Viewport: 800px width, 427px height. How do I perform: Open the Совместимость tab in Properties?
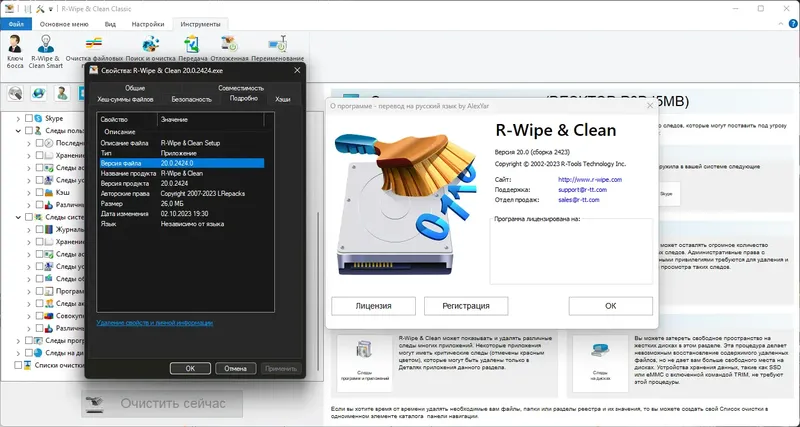[241, 88]
